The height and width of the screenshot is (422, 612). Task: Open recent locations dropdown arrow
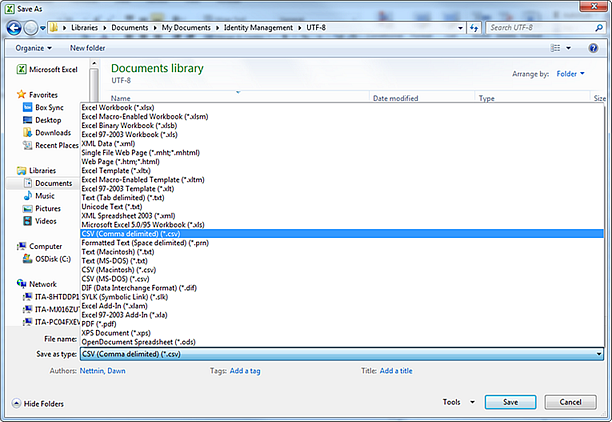coord(43,28)
